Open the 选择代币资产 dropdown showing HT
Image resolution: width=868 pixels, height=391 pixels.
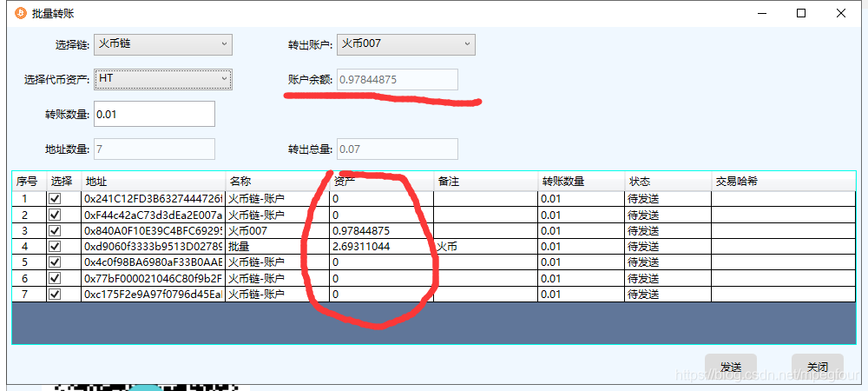[x=163, y=79]
